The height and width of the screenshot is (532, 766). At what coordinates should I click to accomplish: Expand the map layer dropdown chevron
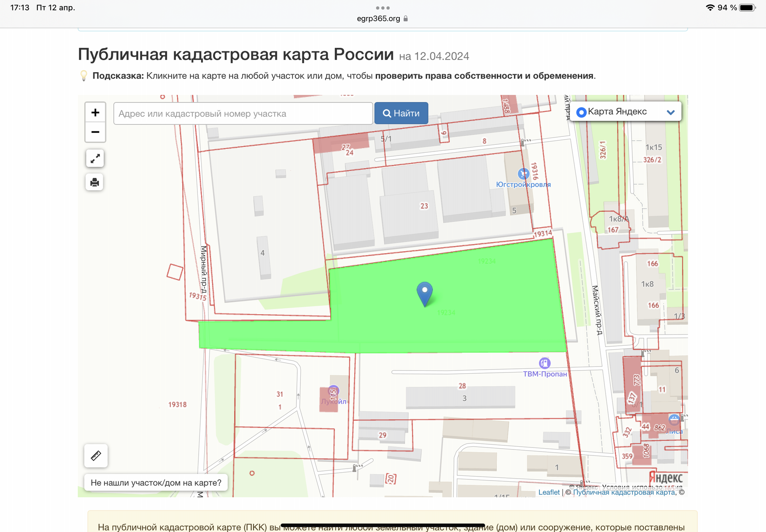click(671, 112)
